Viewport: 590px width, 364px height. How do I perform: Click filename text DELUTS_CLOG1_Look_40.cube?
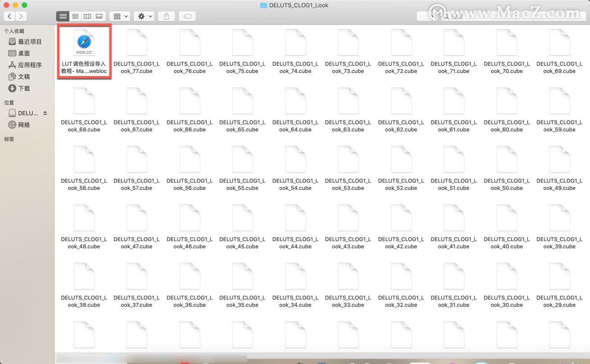pos(507,243)
